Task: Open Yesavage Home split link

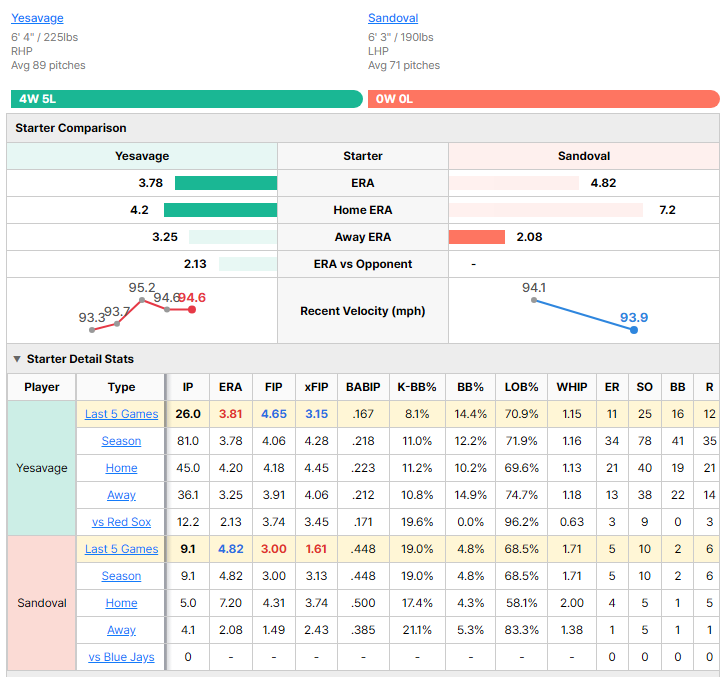Action: coord(121,468)
